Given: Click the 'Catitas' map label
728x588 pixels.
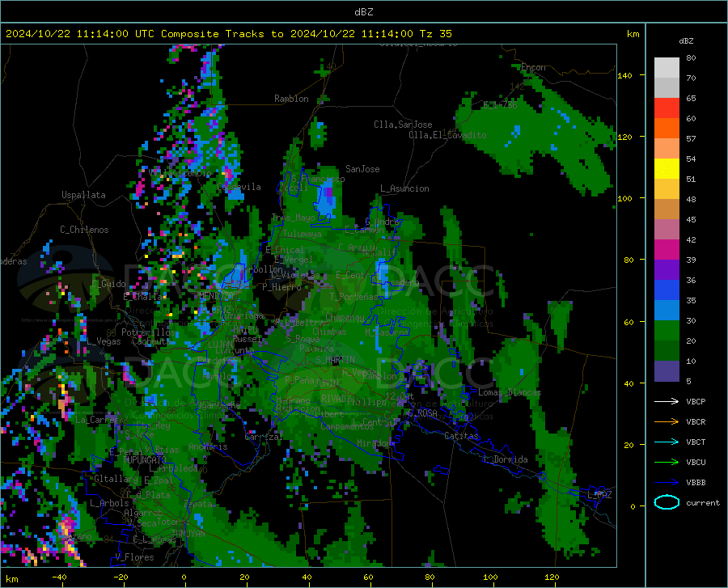Looking at the screenshot, I should tap(461, 436).
